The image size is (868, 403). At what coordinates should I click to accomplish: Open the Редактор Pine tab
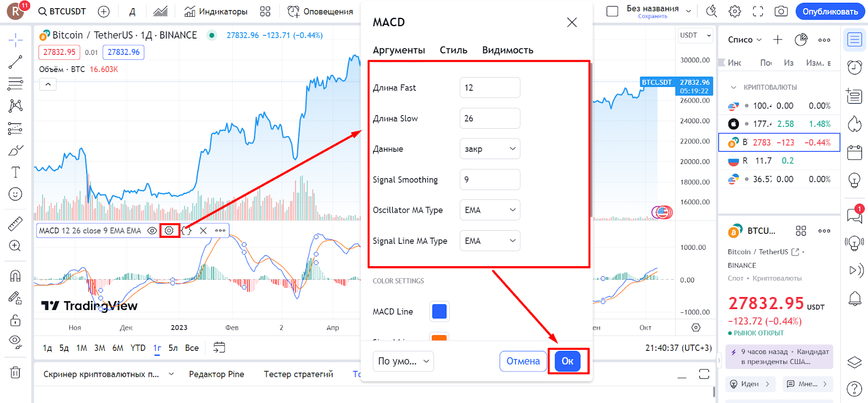pos(216,374)
